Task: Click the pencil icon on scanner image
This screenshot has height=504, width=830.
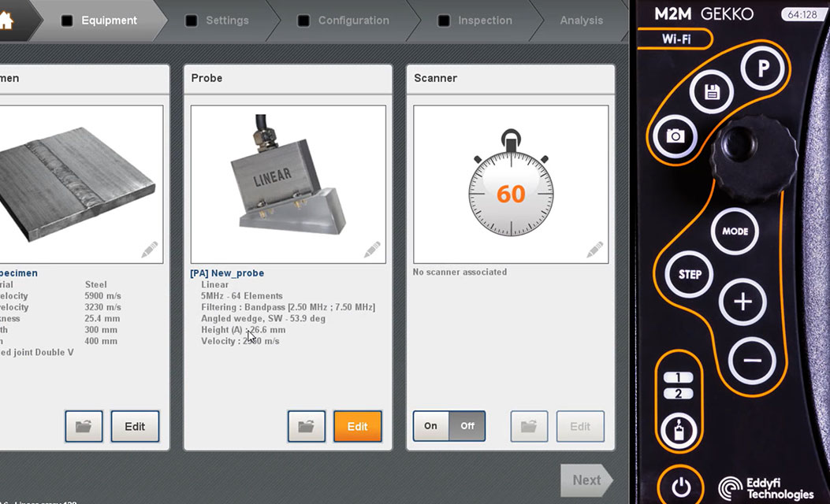Action: pyautogui.click(x=595, y=250)
